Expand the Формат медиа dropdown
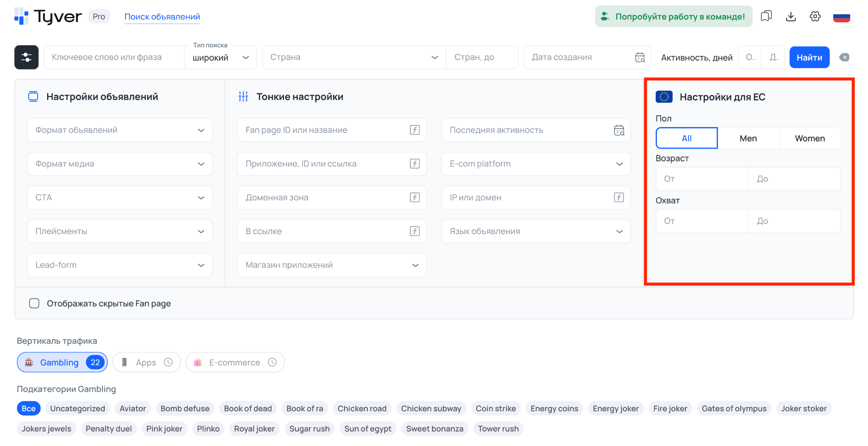Viewport: 868px width, 446px height. click(120, 164)
